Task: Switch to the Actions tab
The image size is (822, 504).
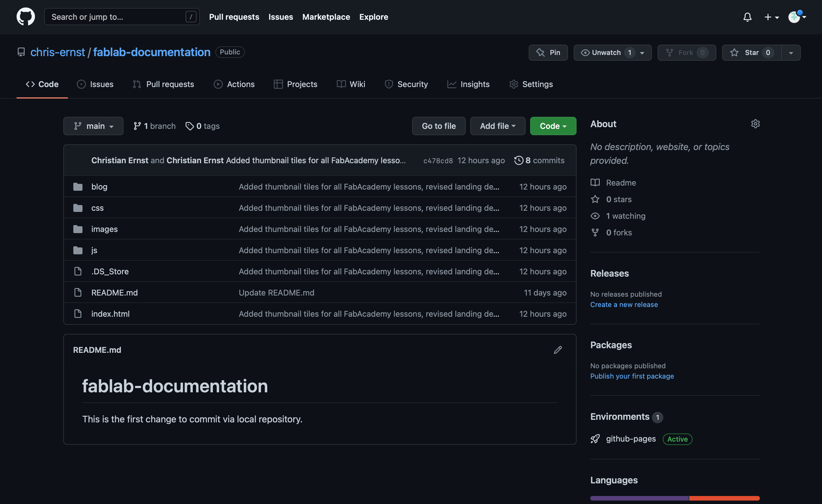Action: click(234, 84)
